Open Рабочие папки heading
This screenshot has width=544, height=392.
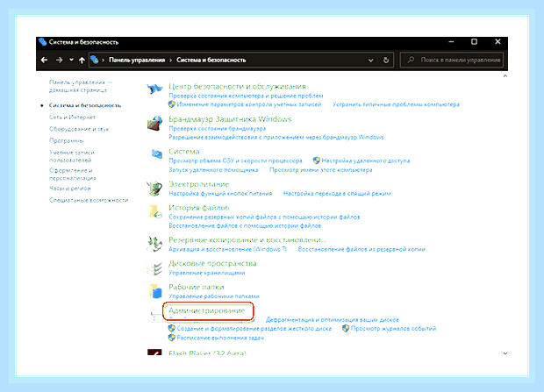tap(196, 288)
